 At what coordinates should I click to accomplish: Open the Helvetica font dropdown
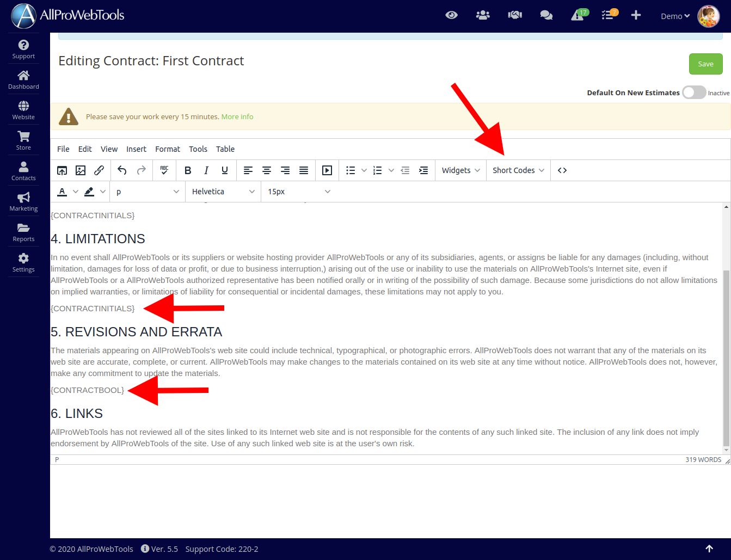coord(223,192)
